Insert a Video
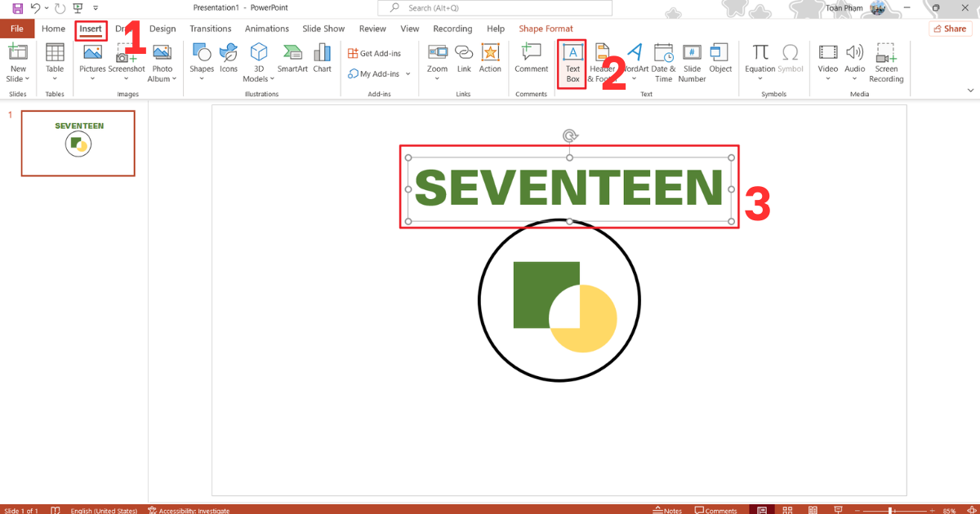 [x=828, y=62]
